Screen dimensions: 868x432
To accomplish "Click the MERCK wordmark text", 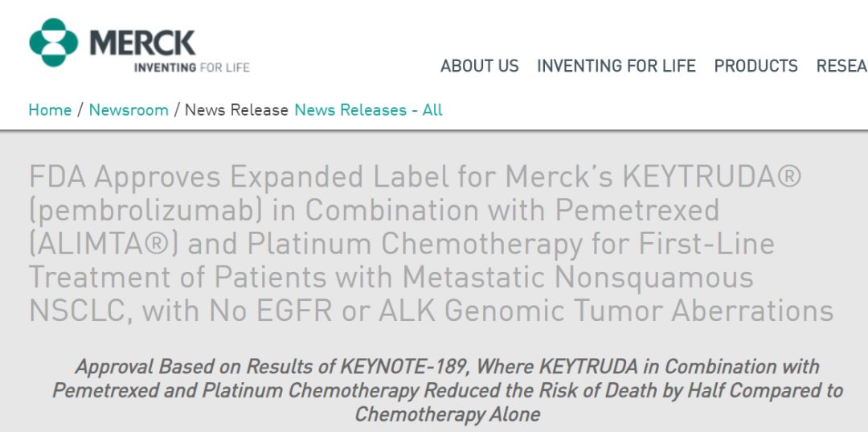I will click(x=142, y=43).
